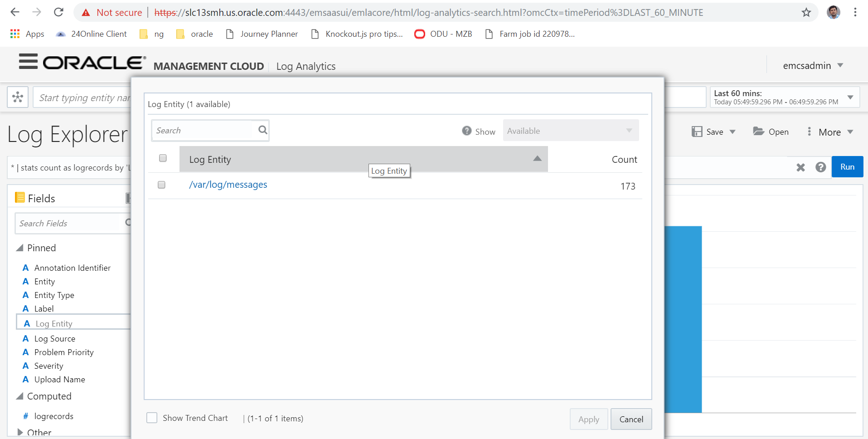The width and height of the screenshot is (868, 439).
Task: Click the blue bar in the chart
Action: (683, 319)
